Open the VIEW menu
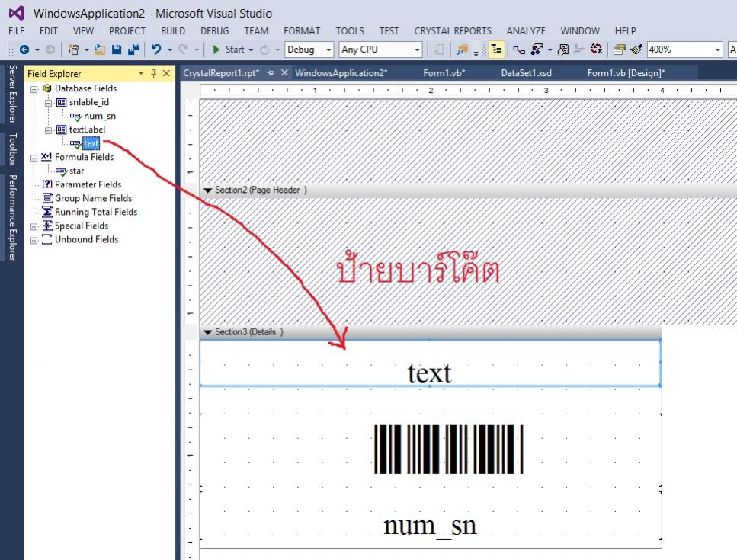The image size is (737, 560). tap(83, 31)
